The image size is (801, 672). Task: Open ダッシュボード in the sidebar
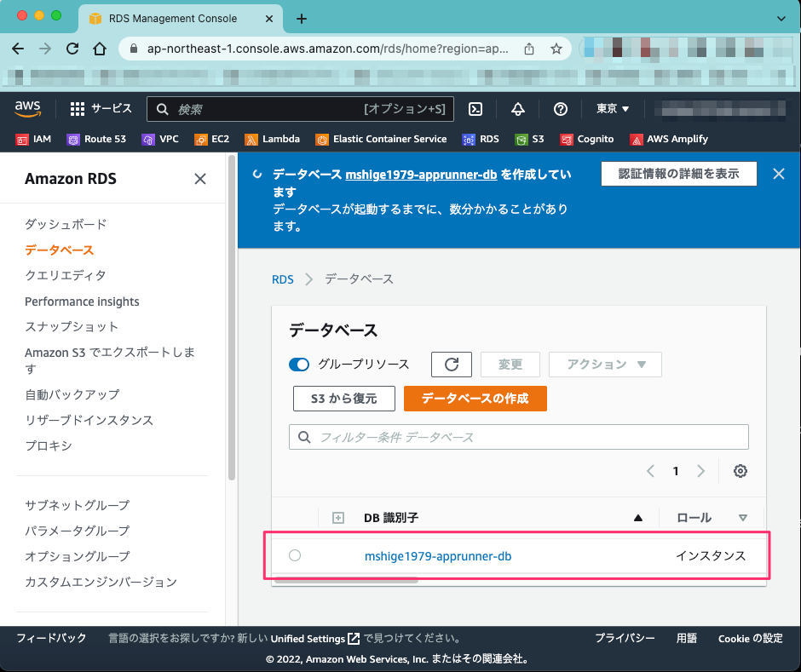pos(66,224)
